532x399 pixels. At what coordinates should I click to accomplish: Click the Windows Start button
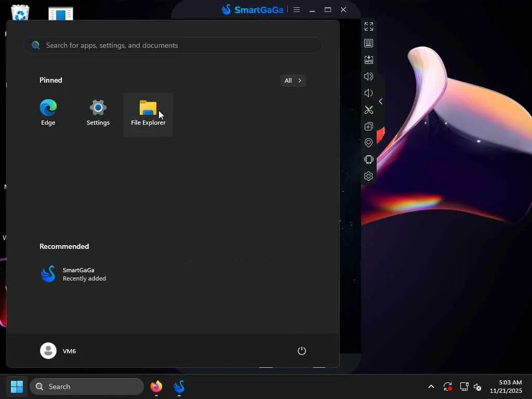(17, 387)
